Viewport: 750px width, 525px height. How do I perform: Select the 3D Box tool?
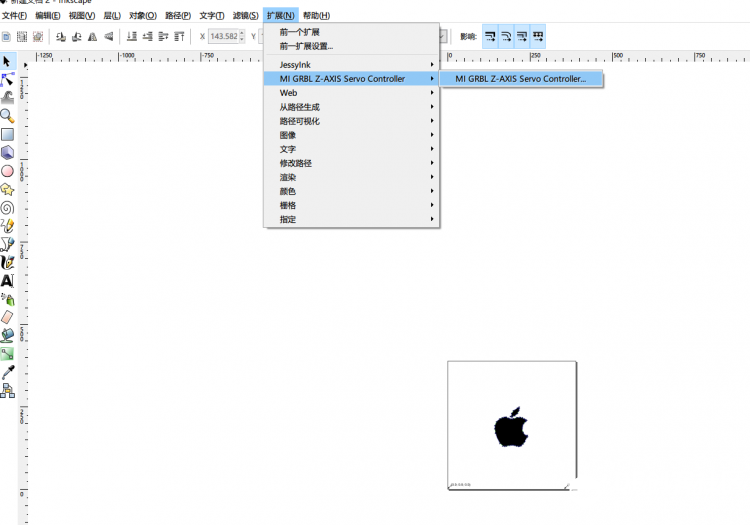[7, 153]
